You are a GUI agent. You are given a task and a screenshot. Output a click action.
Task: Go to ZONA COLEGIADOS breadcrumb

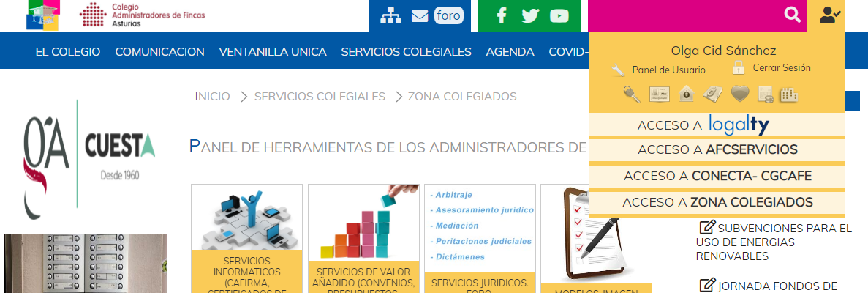pos(462,97)
